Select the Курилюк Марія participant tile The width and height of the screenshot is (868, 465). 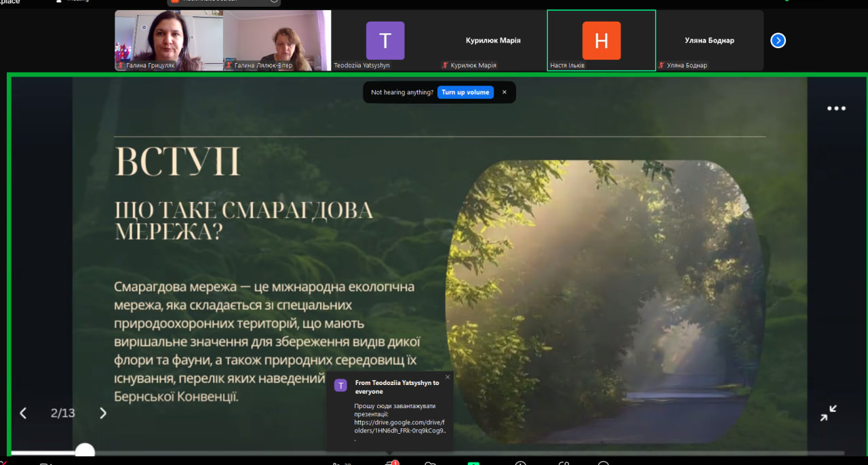click(493, 41)
